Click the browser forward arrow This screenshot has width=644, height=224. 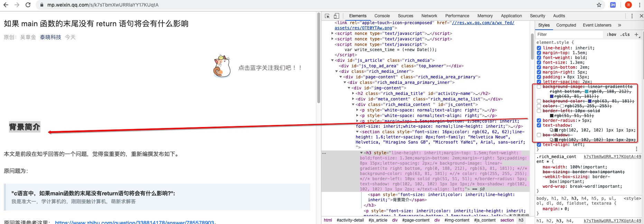click(17, 5)
